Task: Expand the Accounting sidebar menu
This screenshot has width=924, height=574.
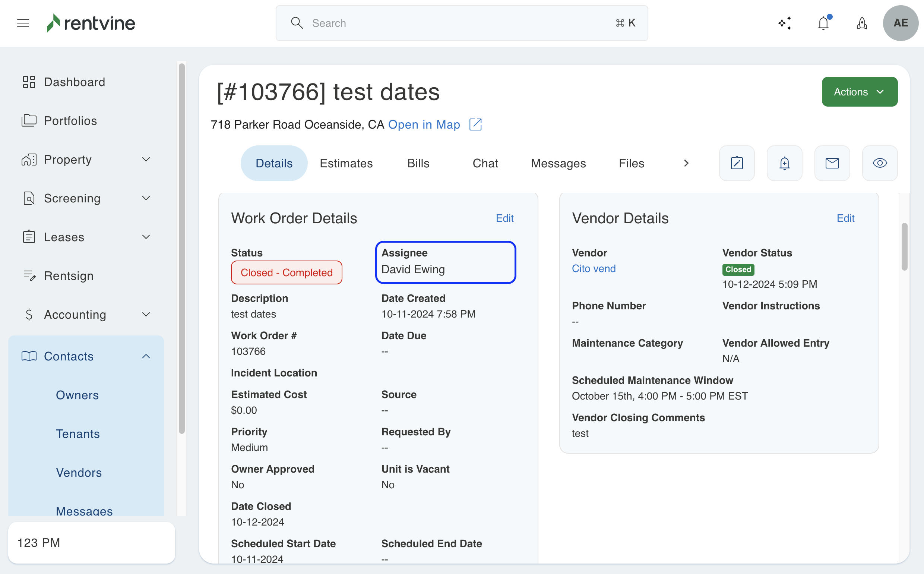Action: point(146,314)
